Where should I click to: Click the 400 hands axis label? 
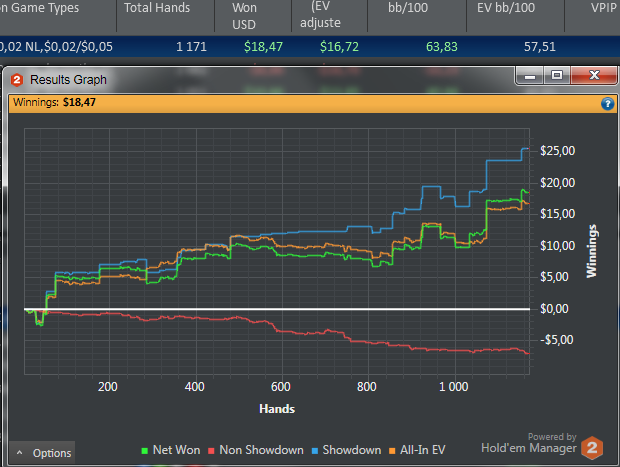point(194,387)
